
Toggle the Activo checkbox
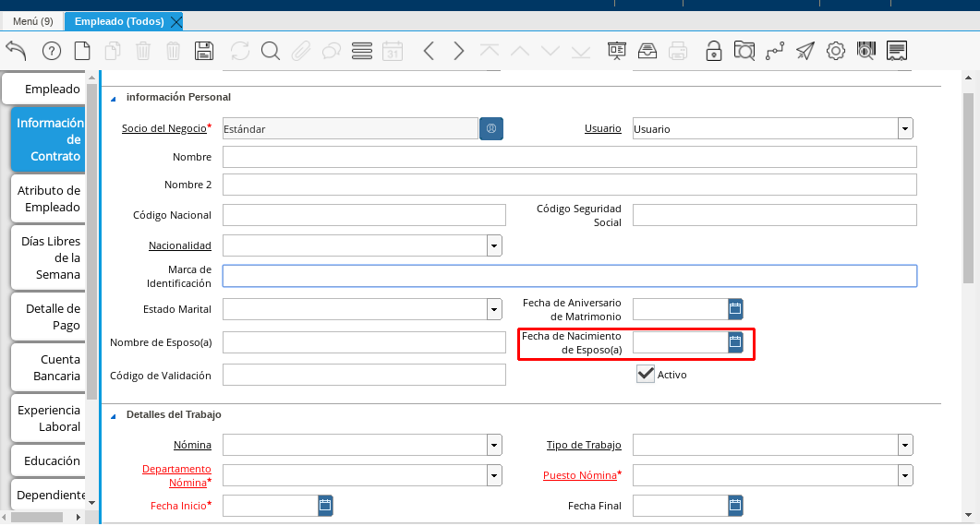[x=646, y=374]
